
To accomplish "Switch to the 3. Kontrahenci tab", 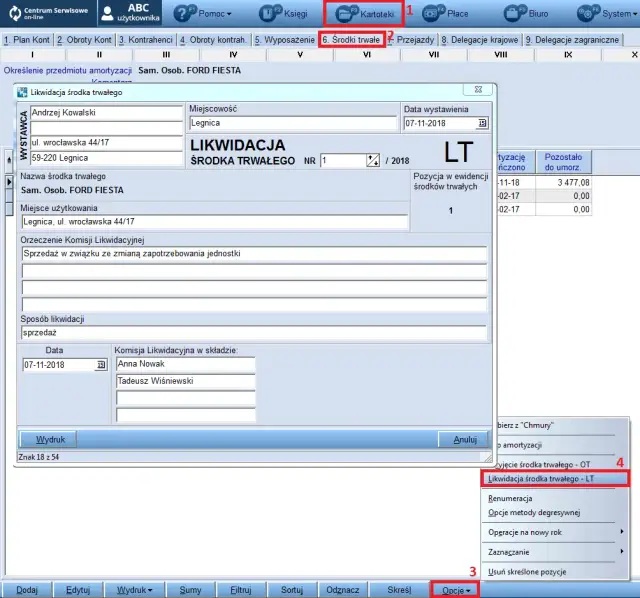I will pyautogui.click(x=146, y=40).
